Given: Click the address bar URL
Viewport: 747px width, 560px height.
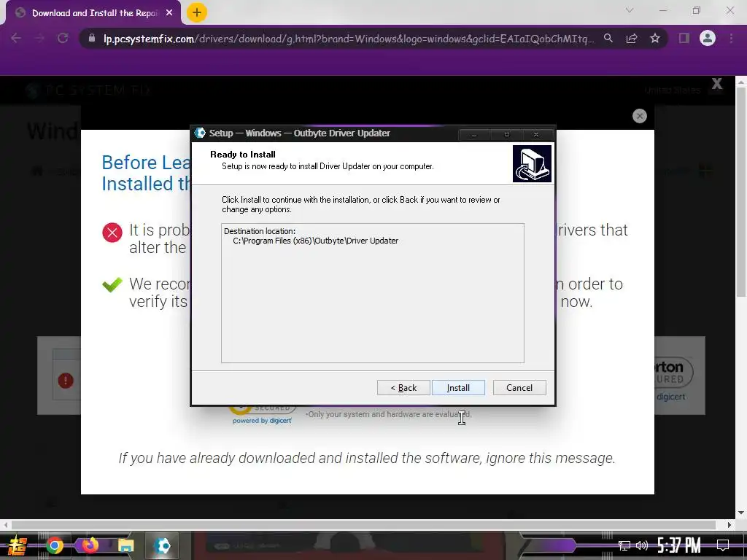Looking at the screenshot, I should click(349, 39).
